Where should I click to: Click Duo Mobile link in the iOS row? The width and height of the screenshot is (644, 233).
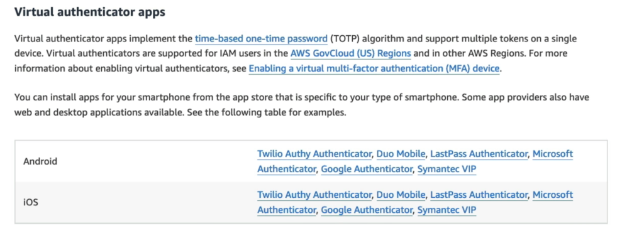pos(401,195)
